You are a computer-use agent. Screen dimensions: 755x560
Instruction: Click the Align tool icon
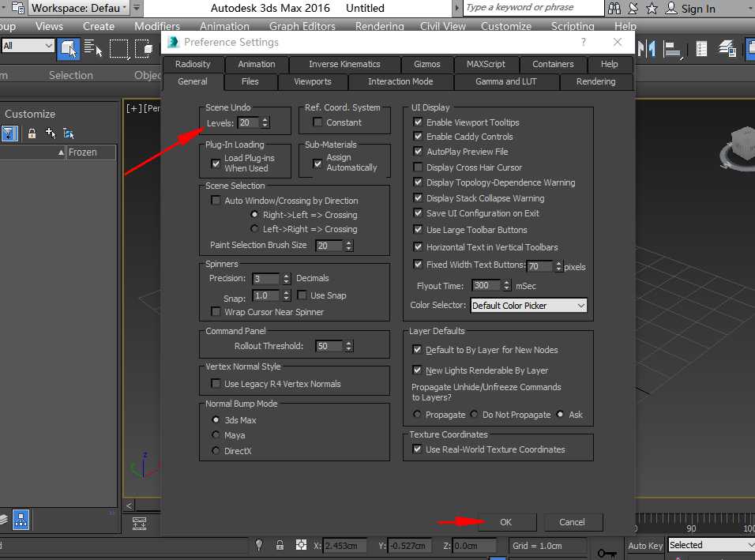click(673, 49)
